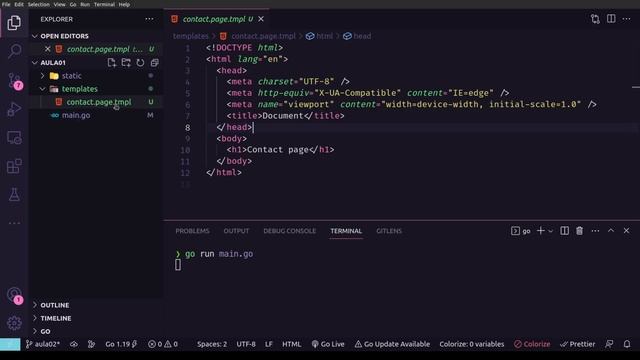This screenshot has width=640, height=360.
Task: Create new terminal with plus icon
Action: [540, 231]
